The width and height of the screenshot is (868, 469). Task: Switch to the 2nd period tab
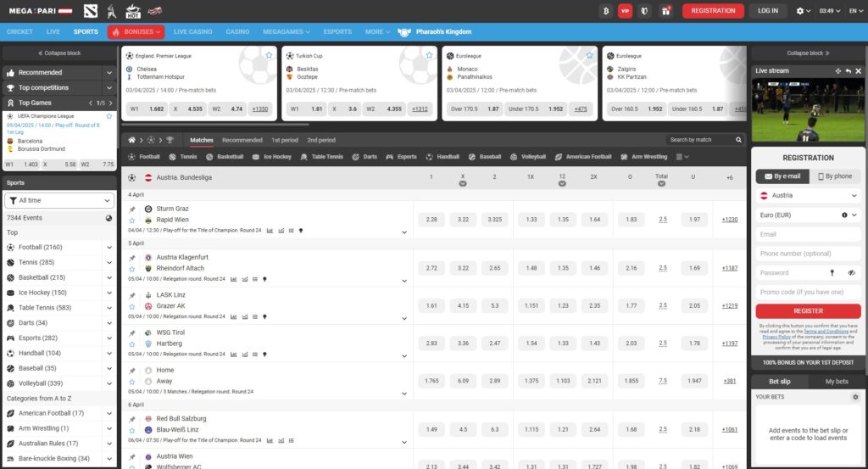tap(321, 140)
